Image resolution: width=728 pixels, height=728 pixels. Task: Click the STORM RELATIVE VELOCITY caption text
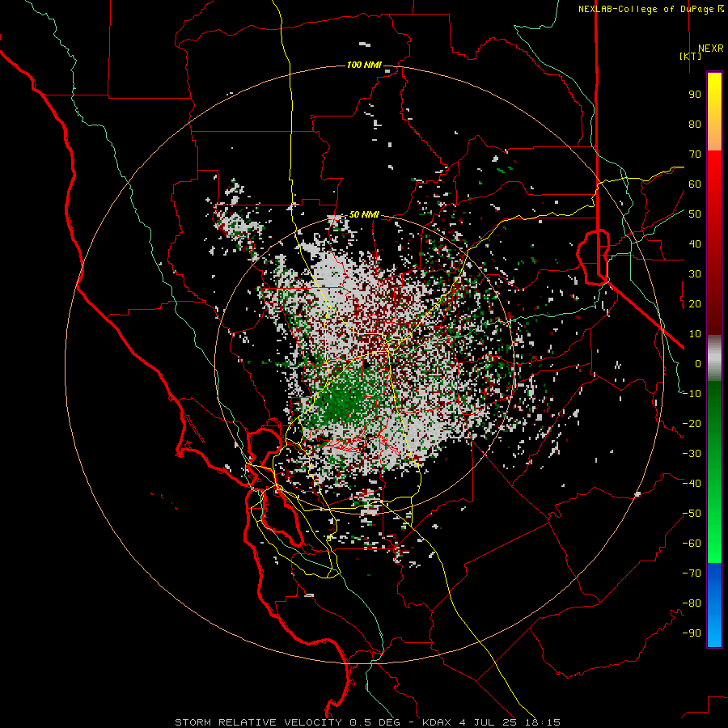(x=258, y=722)
